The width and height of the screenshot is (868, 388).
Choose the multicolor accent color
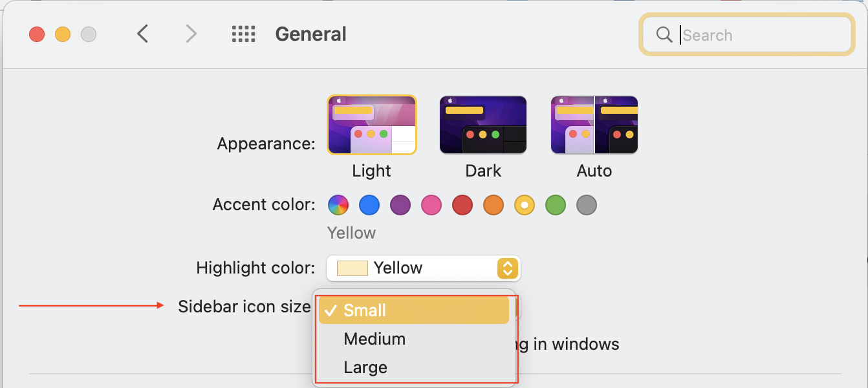pyautogui.click(x=338, y=206)
